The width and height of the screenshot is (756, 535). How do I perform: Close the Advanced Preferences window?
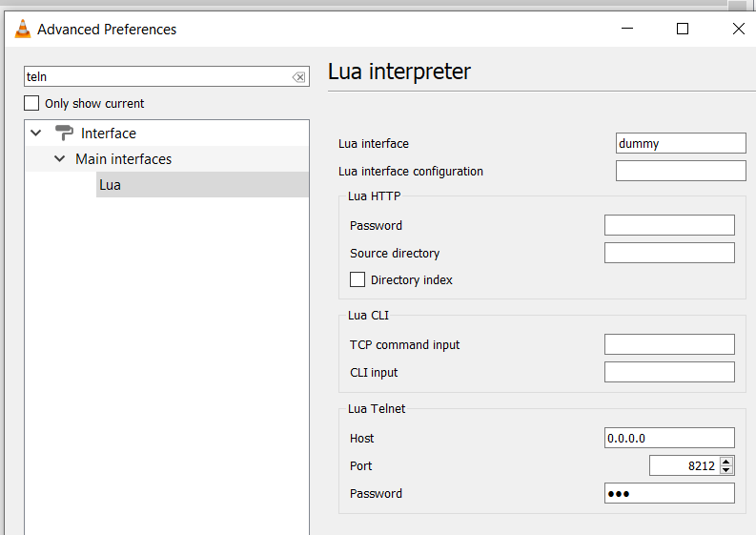tap(738, 29)
